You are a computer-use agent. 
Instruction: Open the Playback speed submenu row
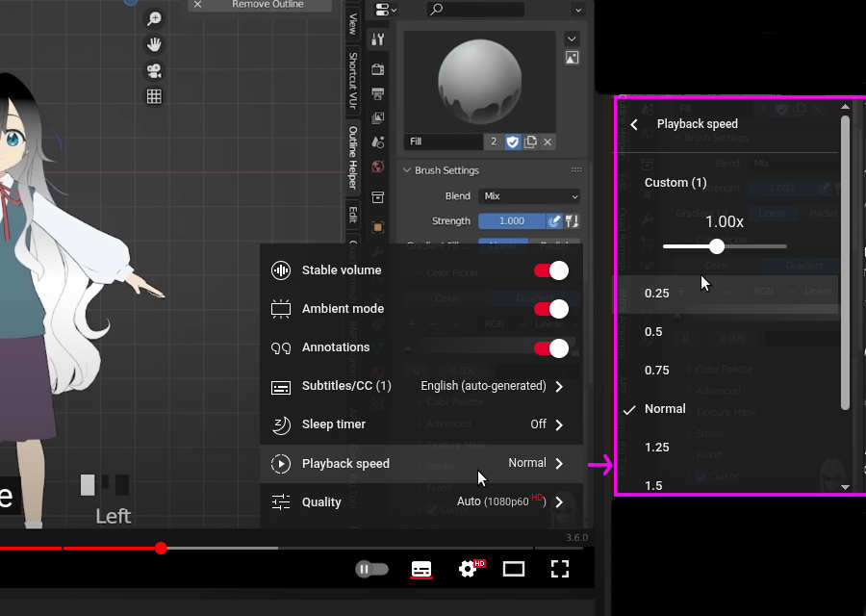(421, 463)
